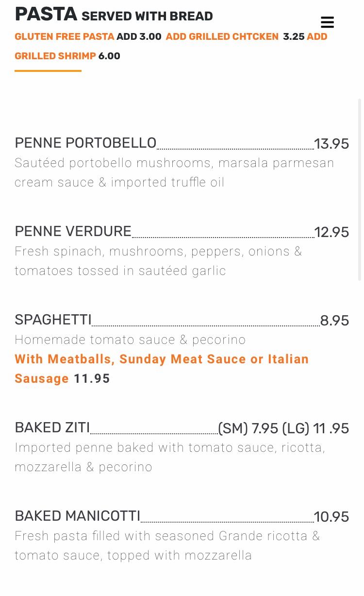Click the page scrollbar on the right
Image resolution: width=364 pixels, height=596 pixels.
pyautogui.click(x=360, y=189)
